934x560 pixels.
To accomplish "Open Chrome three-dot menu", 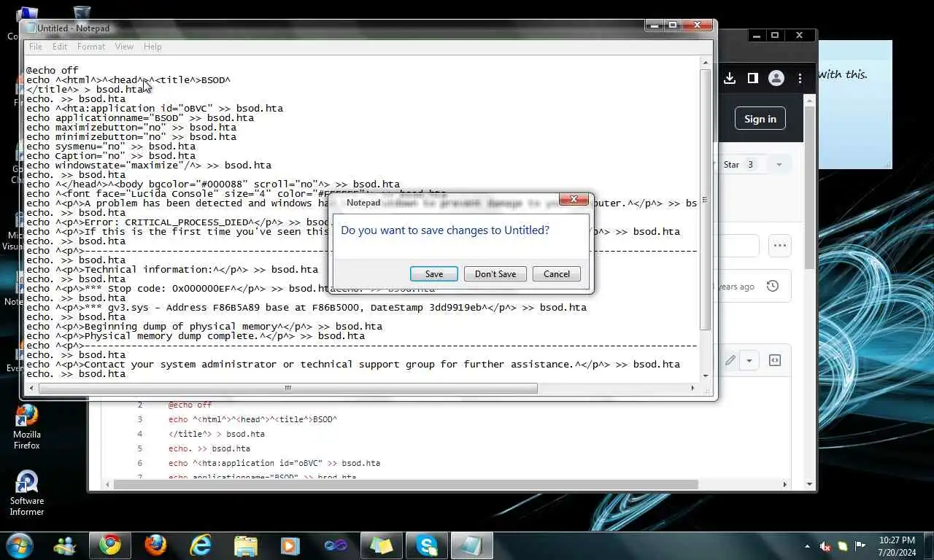I will (800, 78).
